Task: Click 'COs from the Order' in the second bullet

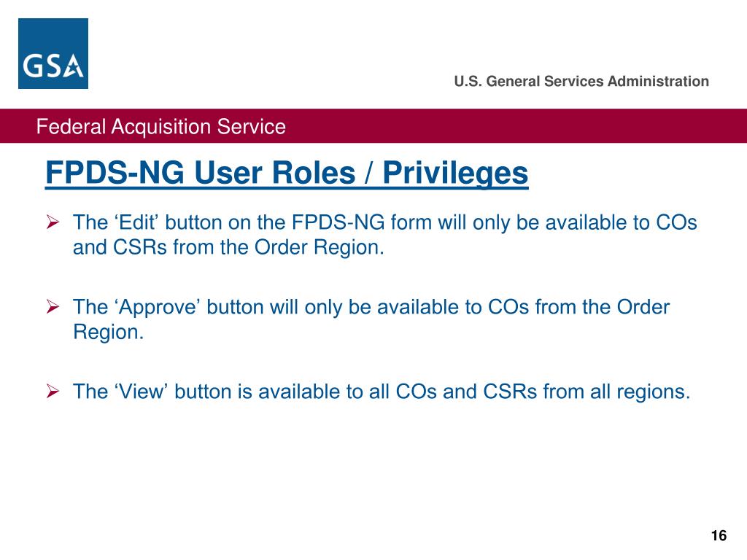Action: [578, 307]
